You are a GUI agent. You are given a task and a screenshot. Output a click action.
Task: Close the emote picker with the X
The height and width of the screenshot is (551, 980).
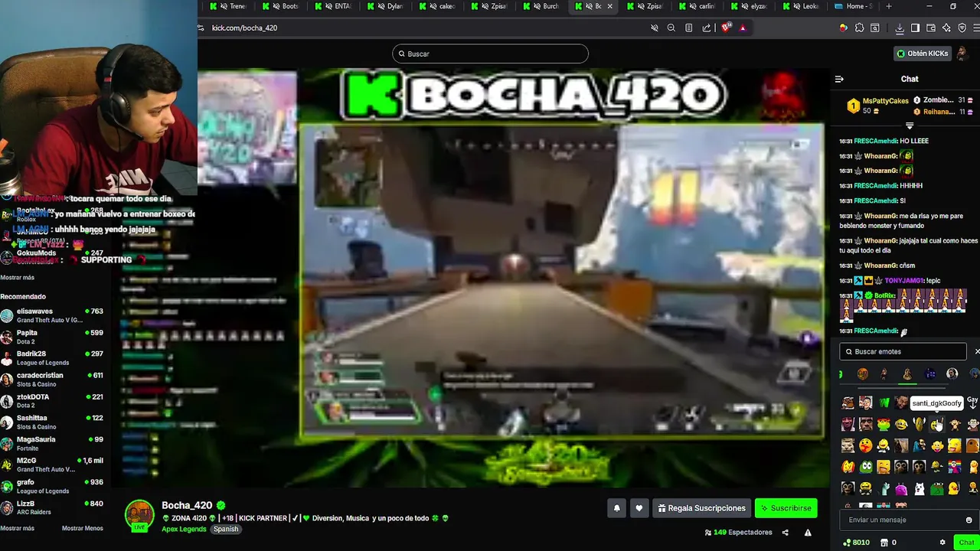[x=976, y=351]
